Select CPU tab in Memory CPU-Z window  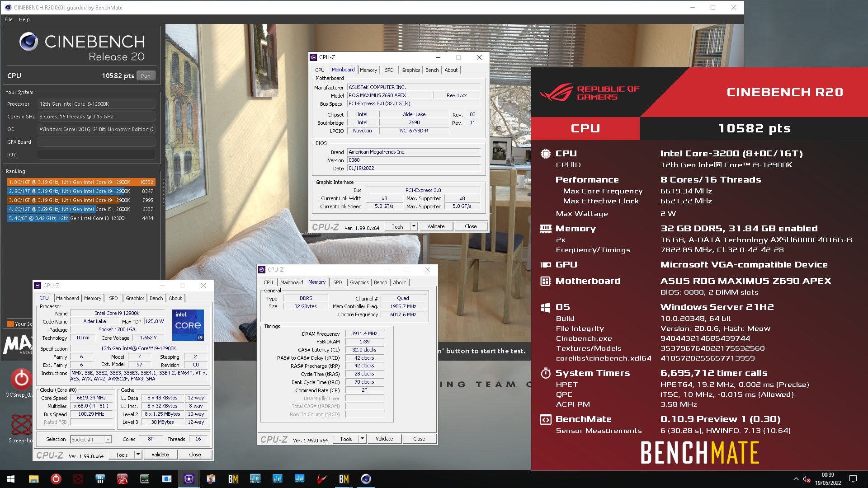tap(269, 282)
